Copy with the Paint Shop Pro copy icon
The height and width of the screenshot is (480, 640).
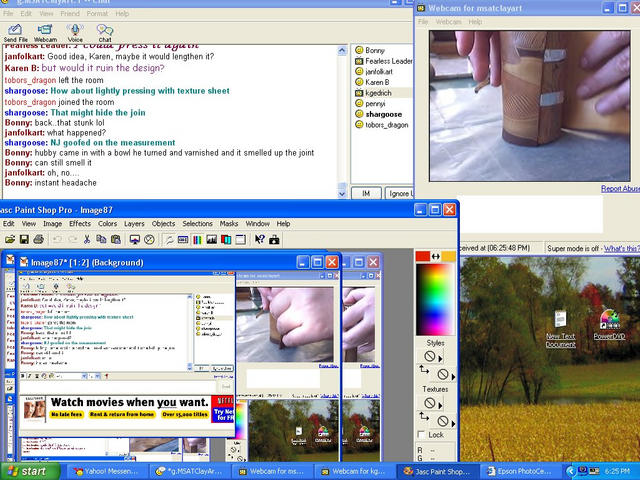101,240
